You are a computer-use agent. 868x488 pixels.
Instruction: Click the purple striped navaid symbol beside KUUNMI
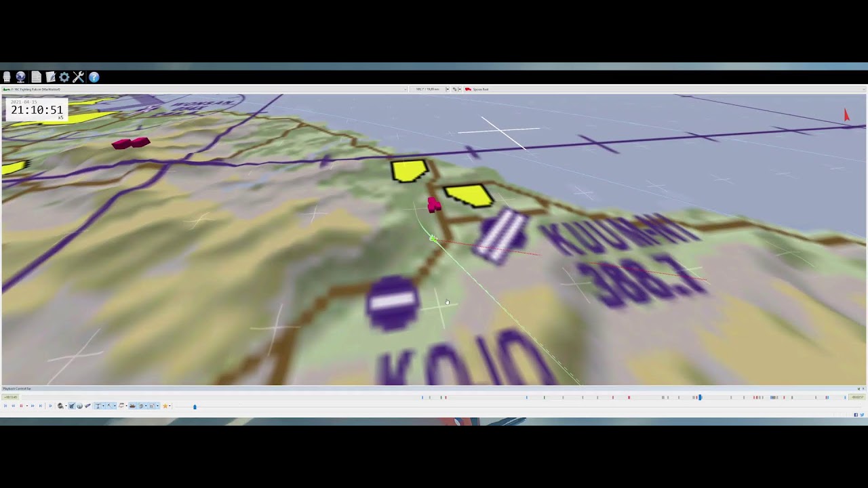click(500, 235)
